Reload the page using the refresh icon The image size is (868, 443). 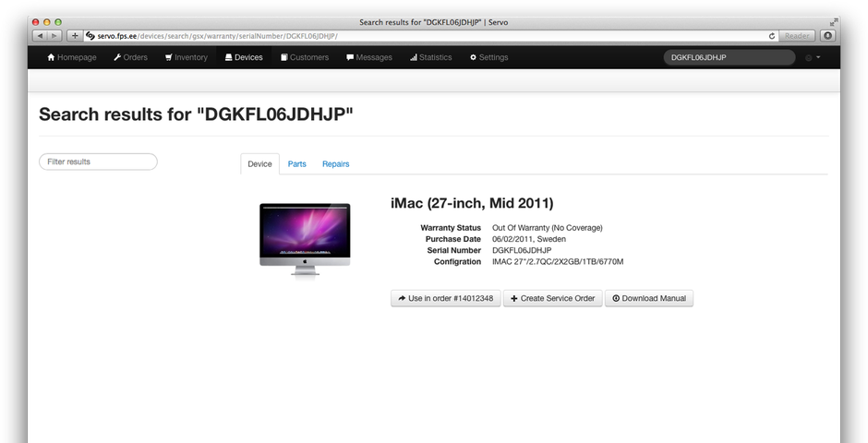(x=772, y=36)
